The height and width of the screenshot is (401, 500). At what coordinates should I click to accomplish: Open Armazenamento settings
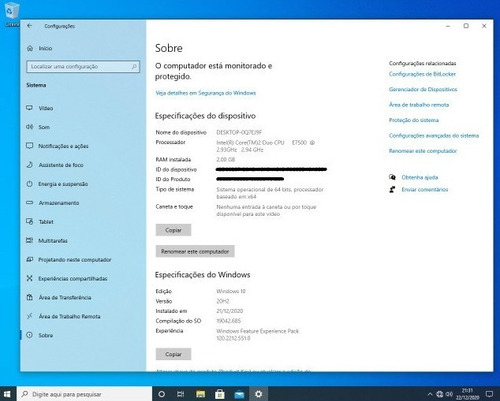[59, 203]
